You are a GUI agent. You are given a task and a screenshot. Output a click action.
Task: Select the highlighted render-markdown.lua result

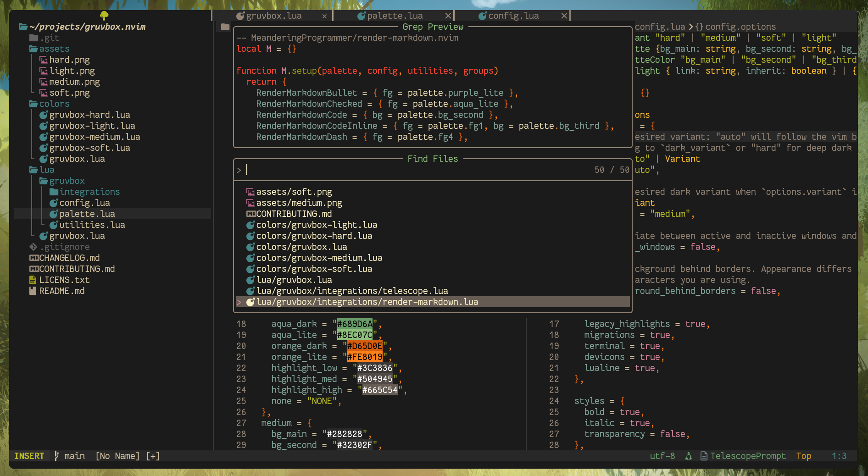click(x=433, y=302)
